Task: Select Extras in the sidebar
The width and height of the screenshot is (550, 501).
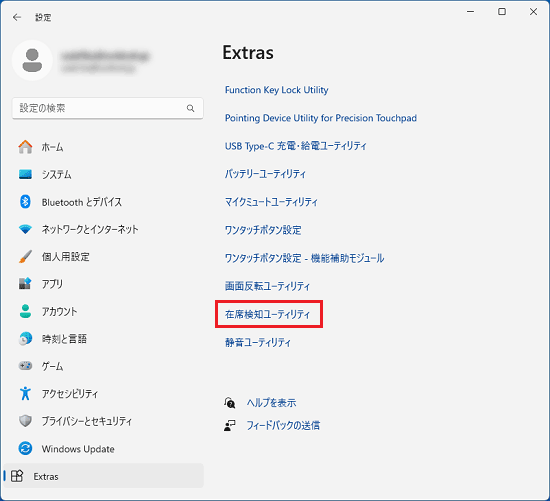Action: point(104,476)
